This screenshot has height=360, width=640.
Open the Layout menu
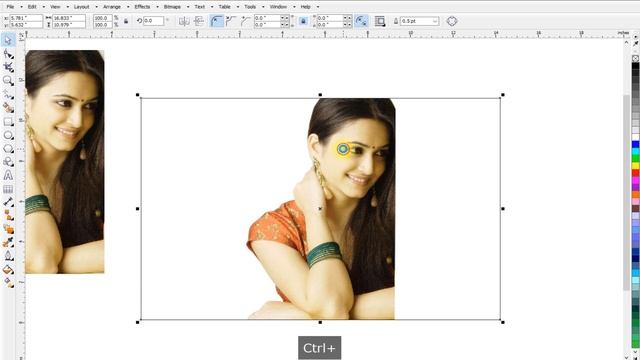81,7
